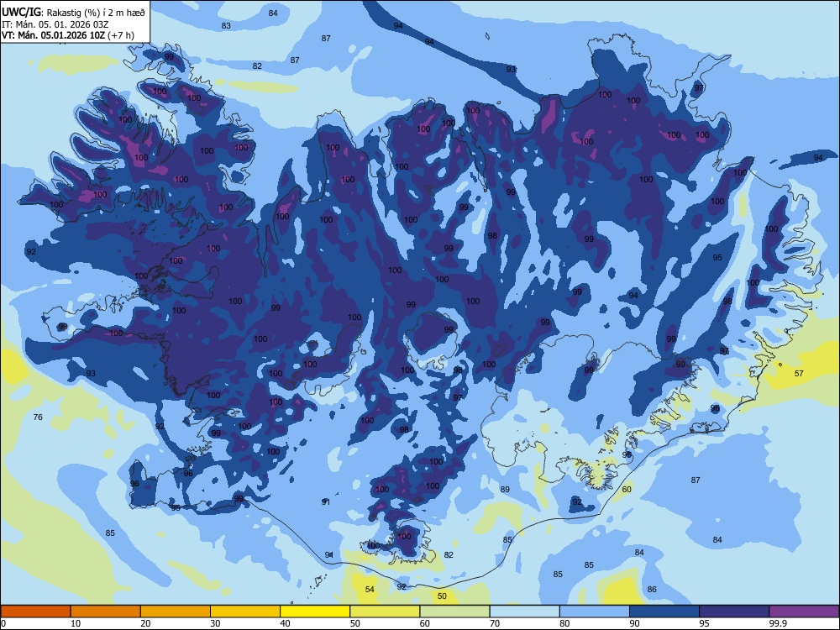This screenshot has width=840, height=630.
Task: Click the '95' label on the legend scale
Action: pyautogui.click(x=705, y=623)
